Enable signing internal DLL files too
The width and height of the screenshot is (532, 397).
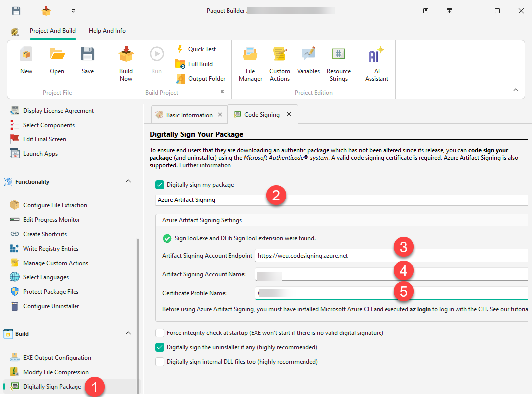point(160,361)
